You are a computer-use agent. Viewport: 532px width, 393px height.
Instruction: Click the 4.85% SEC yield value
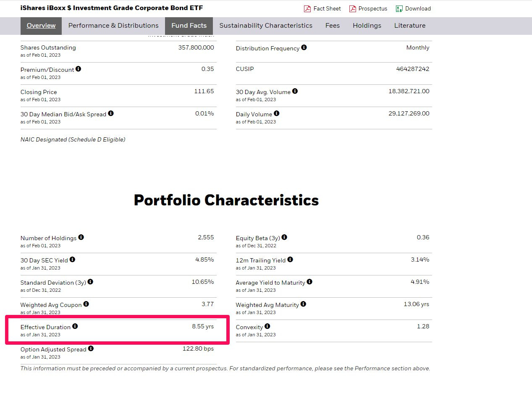[x=204, y=259]
